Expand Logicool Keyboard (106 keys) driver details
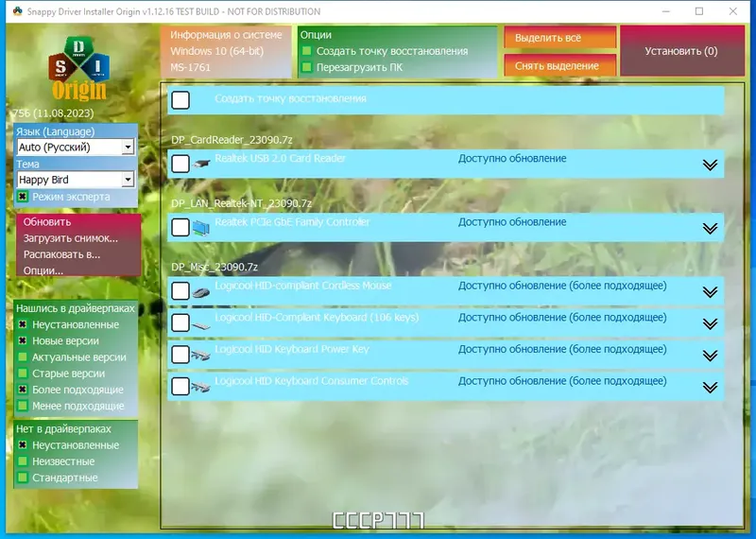Image resolution: width=756 pixels, height=539 pixels. (x=710, y=324)
